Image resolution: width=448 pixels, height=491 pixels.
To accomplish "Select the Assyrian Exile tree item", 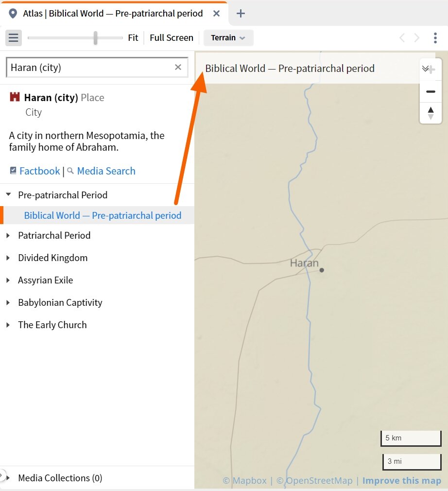I will point(45,280).
